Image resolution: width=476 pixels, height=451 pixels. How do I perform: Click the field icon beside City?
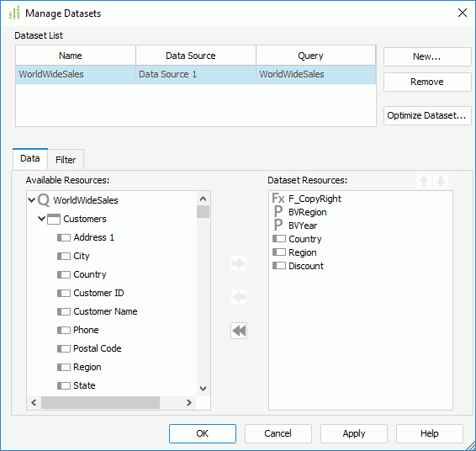(64, 256)
